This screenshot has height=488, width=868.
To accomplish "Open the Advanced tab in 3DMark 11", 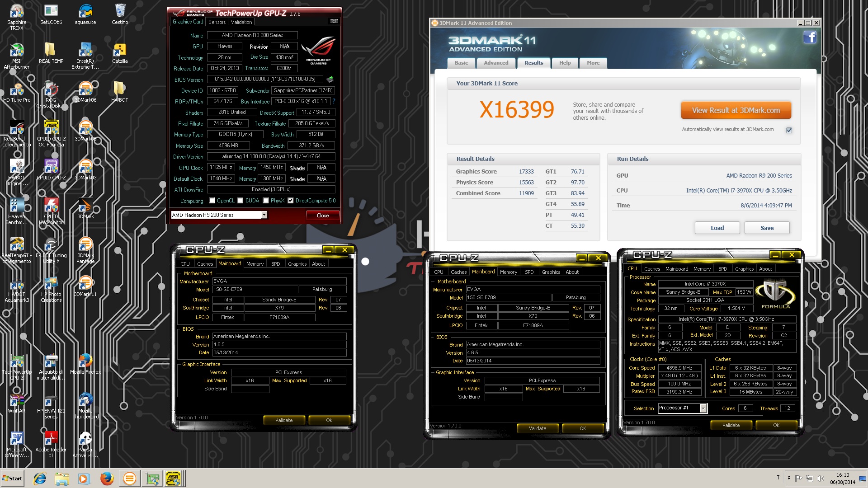I will tap(496, 63).
